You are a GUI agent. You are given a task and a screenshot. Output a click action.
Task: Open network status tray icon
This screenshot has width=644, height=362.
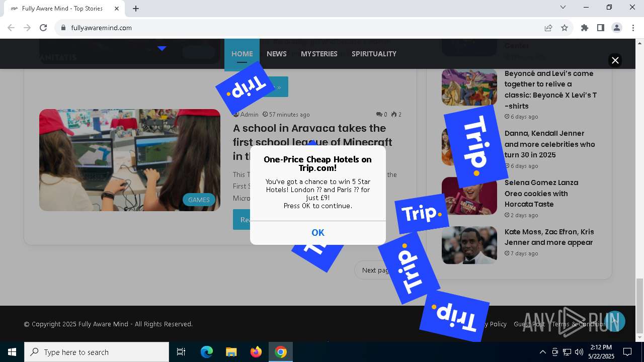(567, 352)
